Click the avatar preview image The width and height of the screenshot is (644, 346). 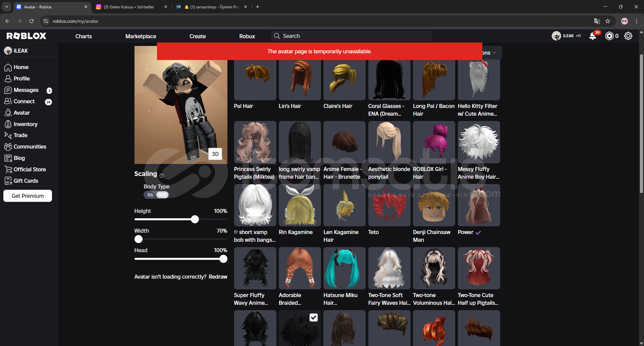point(181,105)
